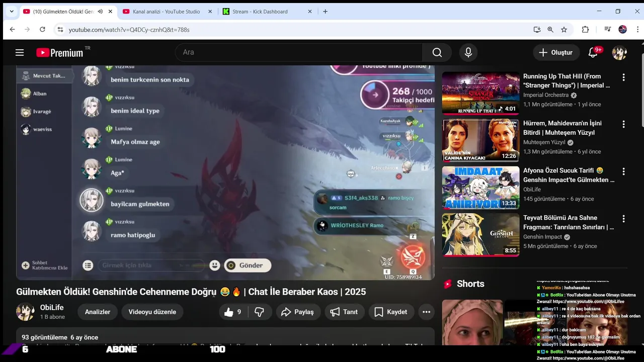Open Muhteşem Yüzyıl channel name
The width and height of the screenshot is (644, 362).
[544, 142]
